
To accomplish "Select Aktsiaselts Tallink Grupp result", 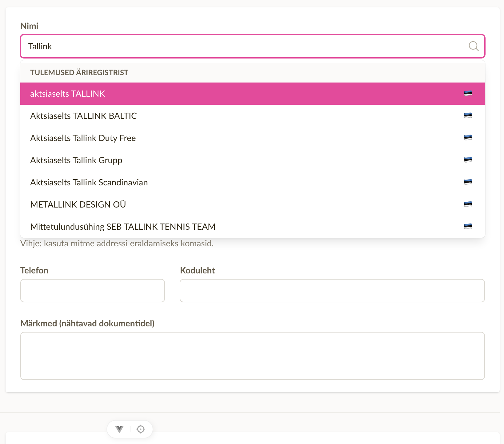I will point(253,160).
